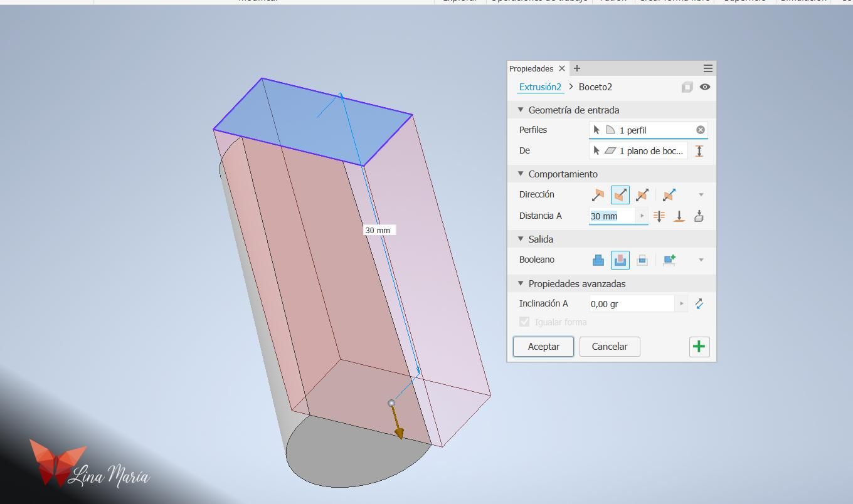Choose the extrude-to extent icon
This screenshot has height=504, width=853.
(679, 216)
